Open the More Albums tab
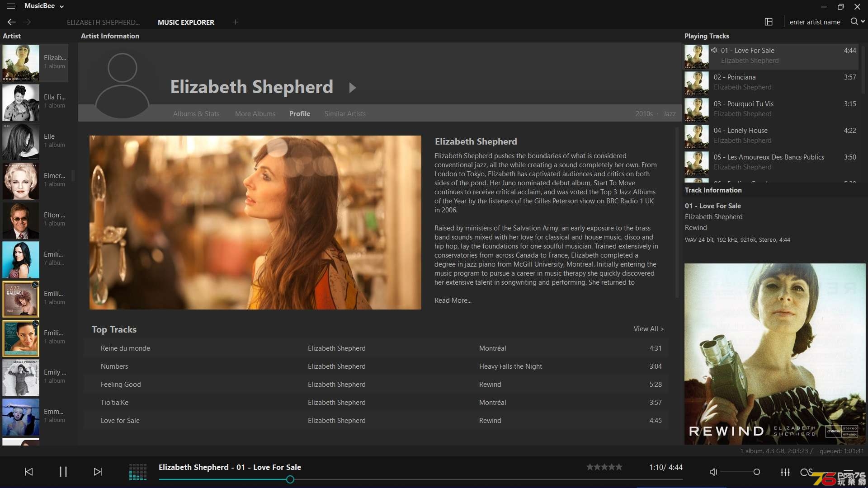Image resolution: width=868 pixels, height=488 pixels. (x=255, y=114)
